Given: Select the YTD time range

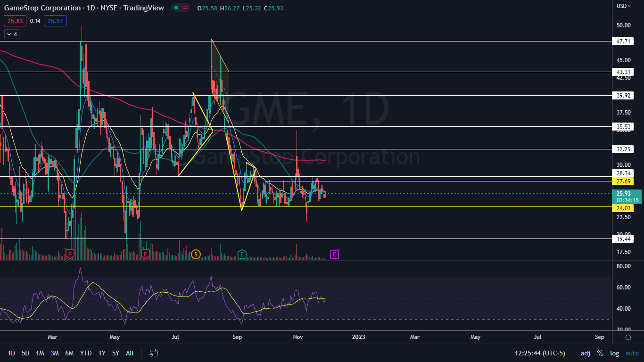Looking at the screenshot, I should pyautogui.click(x=86, y=353).
